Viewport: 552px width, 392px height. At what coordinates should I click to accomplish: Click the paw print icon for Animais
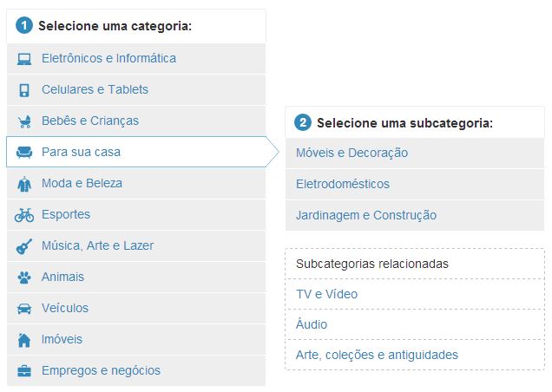click(x=24, y=278)
